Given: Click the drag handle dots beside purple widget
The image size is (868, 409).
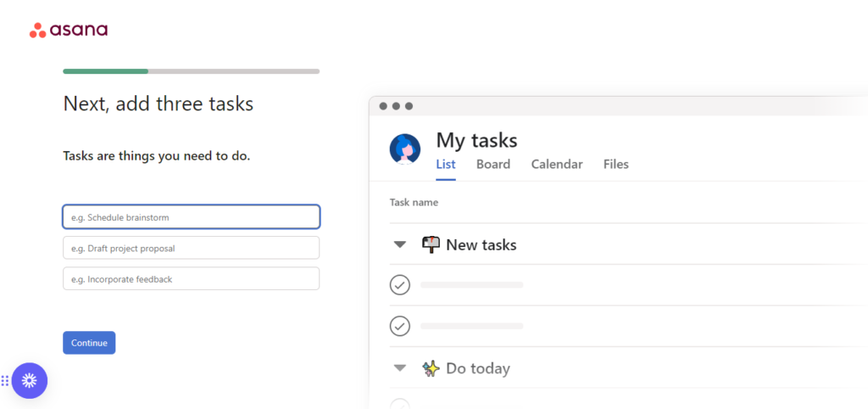Looking at the screenshot, I should click(x=5, y=381).
